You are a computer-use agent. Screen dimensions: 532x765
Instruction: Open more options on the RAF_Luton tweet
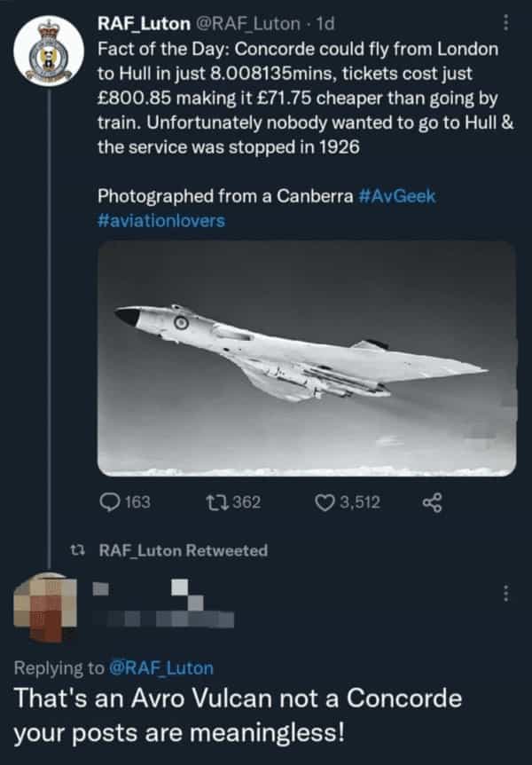click(505, 24)
